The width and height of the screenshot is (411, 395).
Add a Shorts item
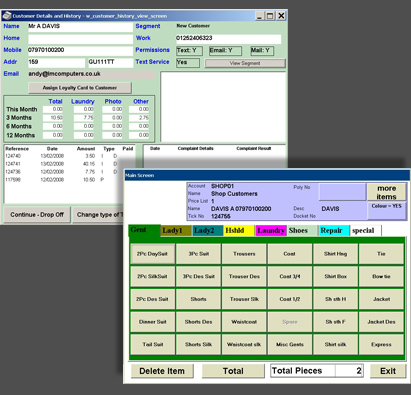pyautogui.click(x=198, y=299)
